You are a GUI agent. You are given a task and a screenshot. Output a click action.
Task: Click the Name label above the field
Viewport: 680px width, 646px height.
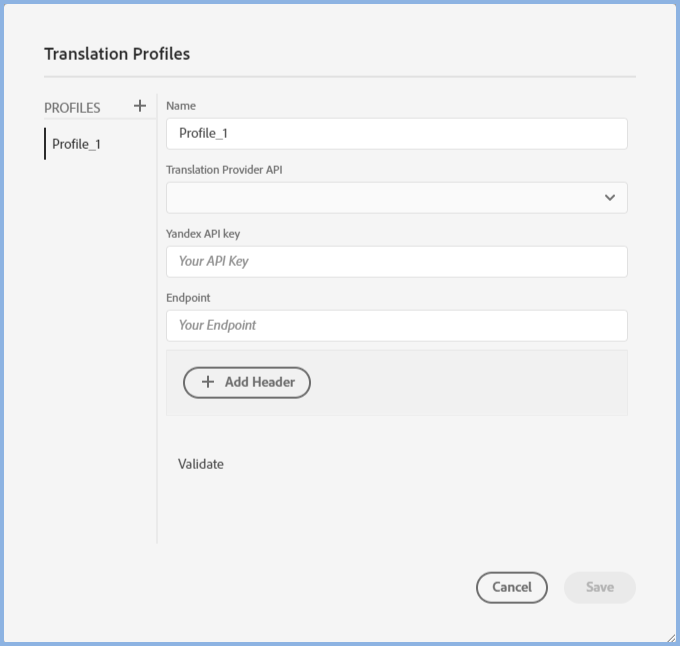coord(181,106)
